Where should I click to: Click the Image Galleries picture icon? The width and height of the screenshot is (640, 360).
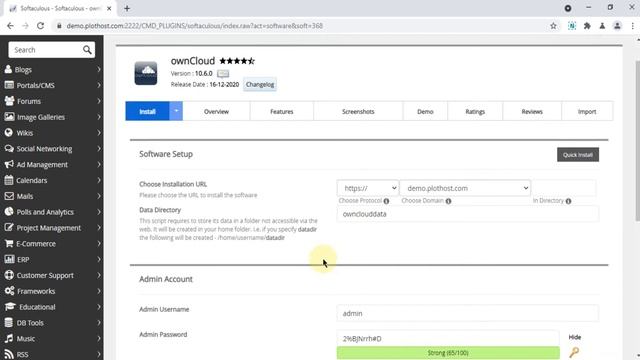9,117
